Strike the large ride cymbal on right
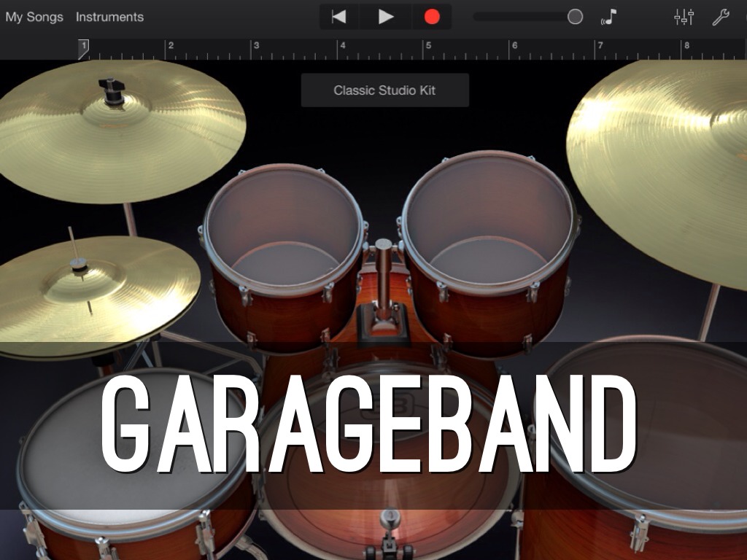747x560 pixels. [664, 160]
